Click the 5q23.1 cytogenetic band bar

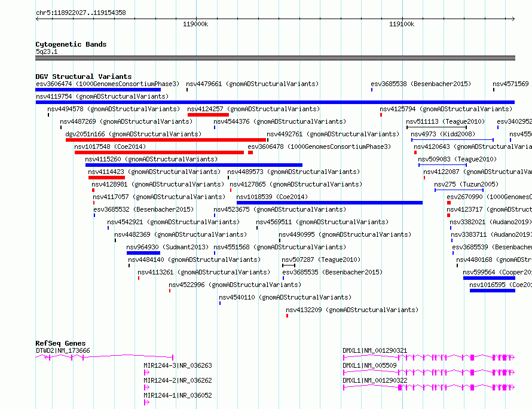(x=275, y=58)
